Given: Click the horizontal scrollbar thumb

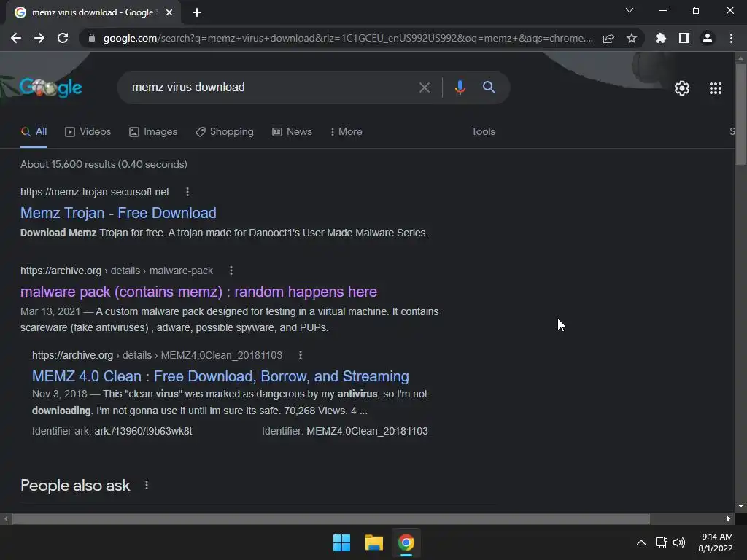Looking at the screenshot, I should click(x=330, y=518).
